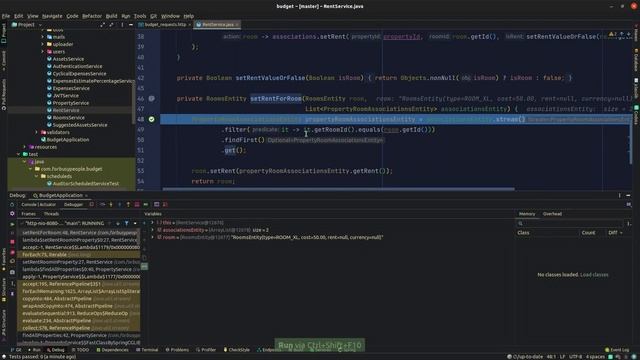640x360 pixels.
Task: Open BudgetApplication class in the tree
Action: coord(67,140)
